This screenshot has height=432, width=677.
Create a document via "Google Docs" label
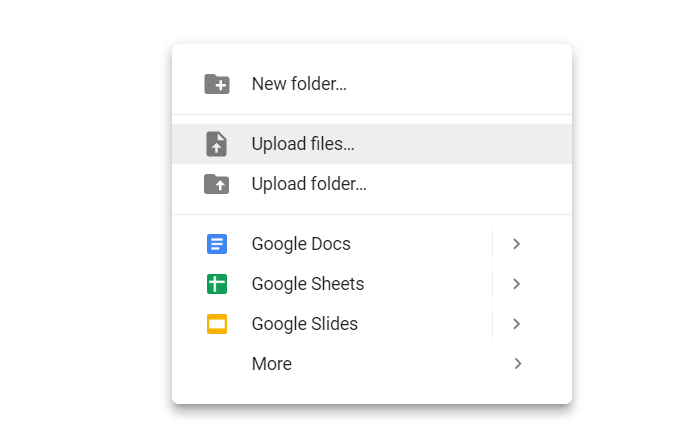click(x=301, y=244)
